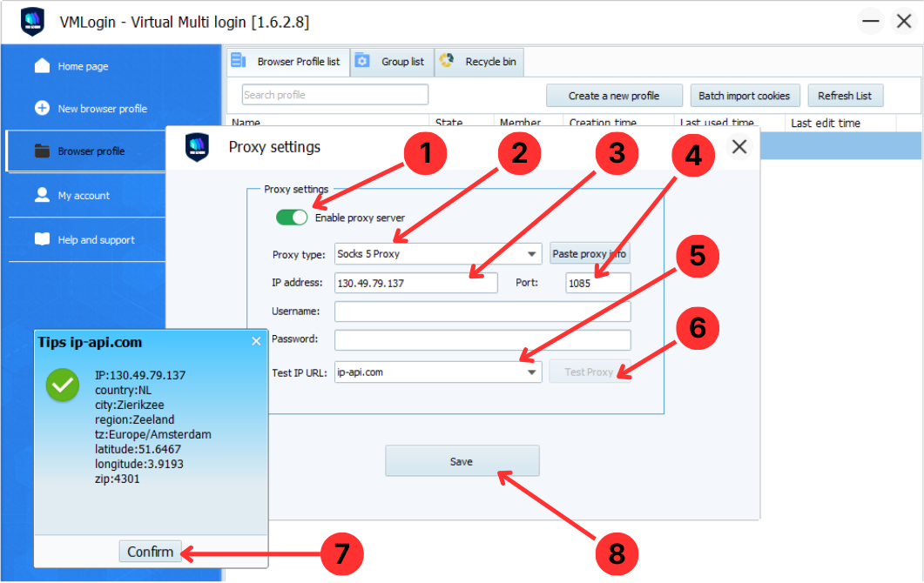
Task: Confirm the ip-api.com tips popup
Action: [151, 552]
